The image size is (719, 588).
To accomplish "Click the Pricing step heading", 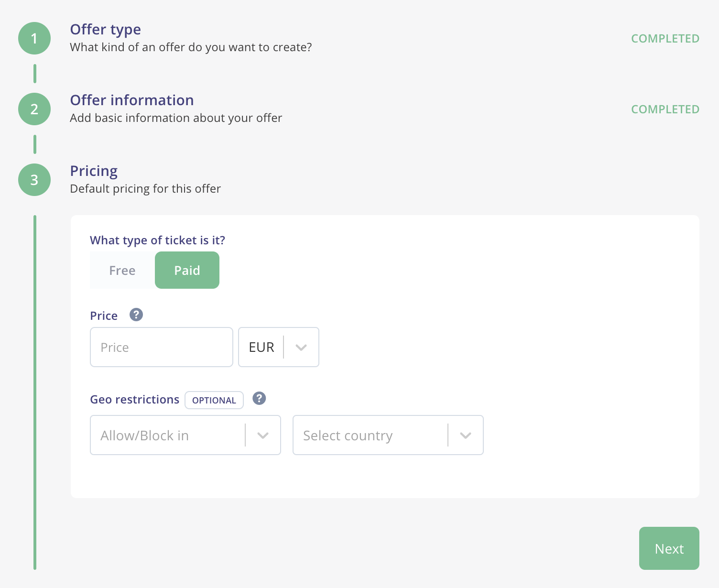I will click(x=94, y=171).
